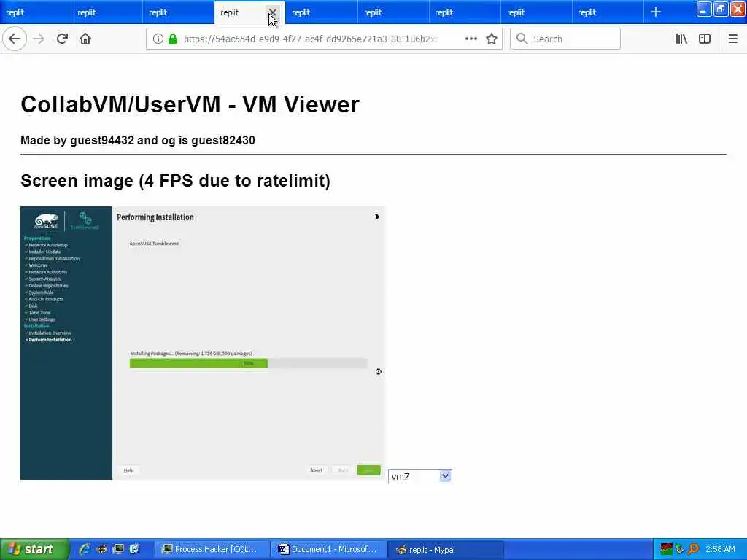747x560 pixels.
Task: Click the "Add-On Products" step
Action: (x=46, y=299)
